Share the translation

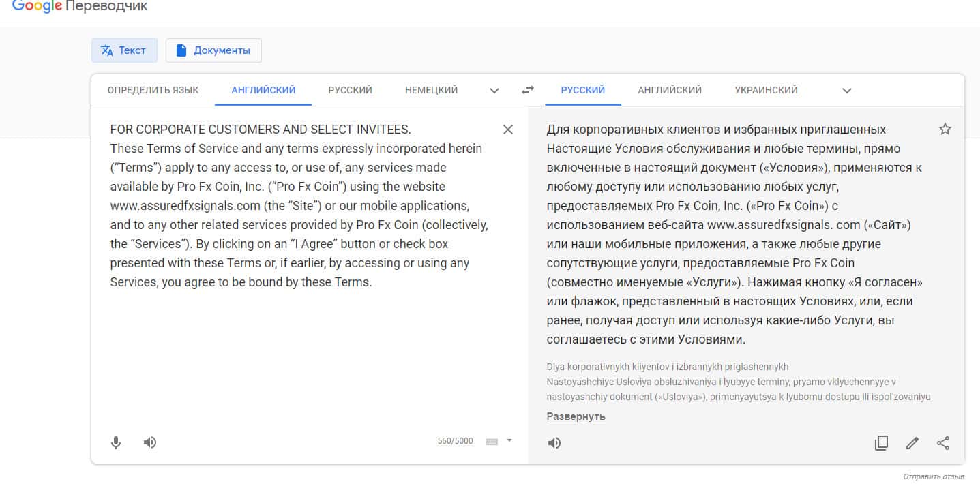[943, 443]
